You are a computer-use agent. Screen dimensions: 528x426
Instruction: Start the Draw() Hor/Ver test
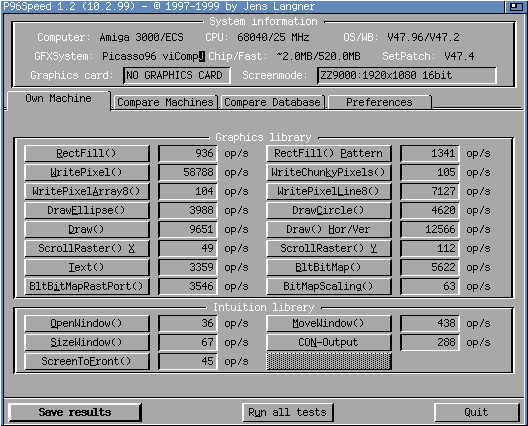coord(329,229)
